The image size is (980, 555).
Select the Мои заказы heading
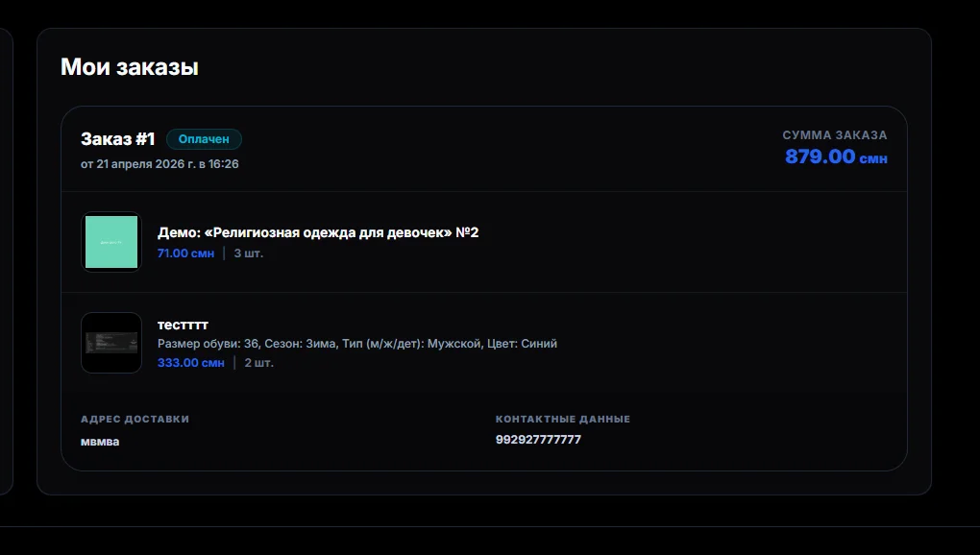pos(130,67)
